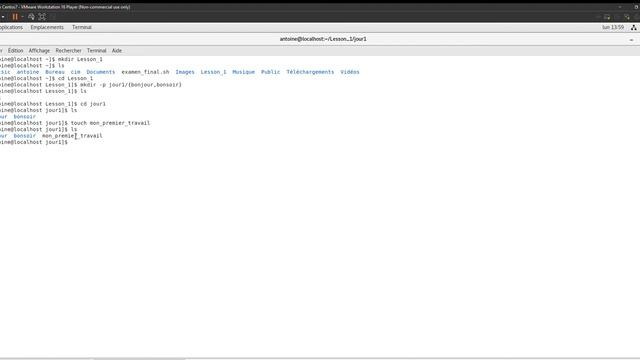
Task: Click the Send Ctrl+Alt+Del icon in VMware toolbar
Action: [x=31, y=17]
